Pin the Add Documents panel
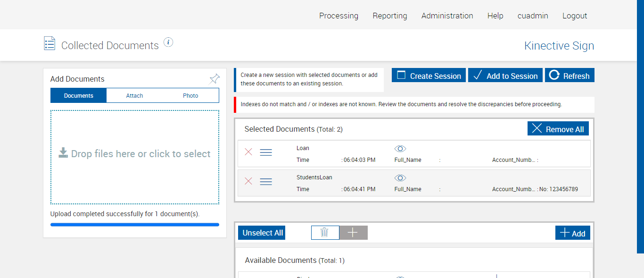Viewport: 644px width, 278px height. 215,79
